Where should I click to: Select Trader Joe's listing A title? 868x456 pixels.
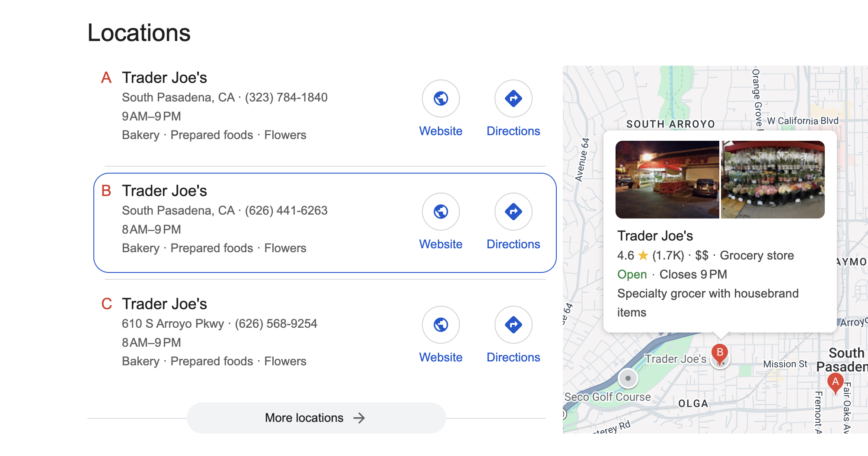click(x=164, y=78)
